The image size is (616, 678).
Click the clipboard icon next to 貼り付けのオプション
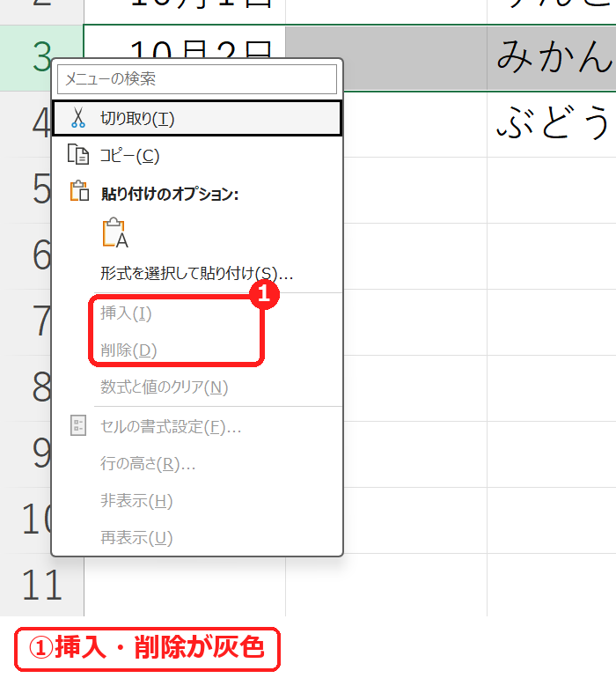[79, 191]
